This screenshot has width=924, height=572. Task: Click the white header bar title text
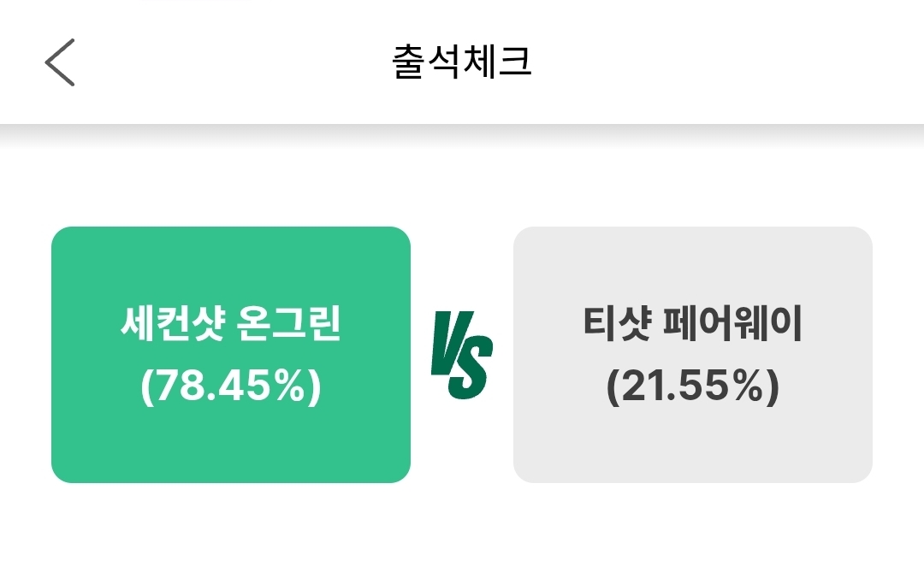point(462,62)
